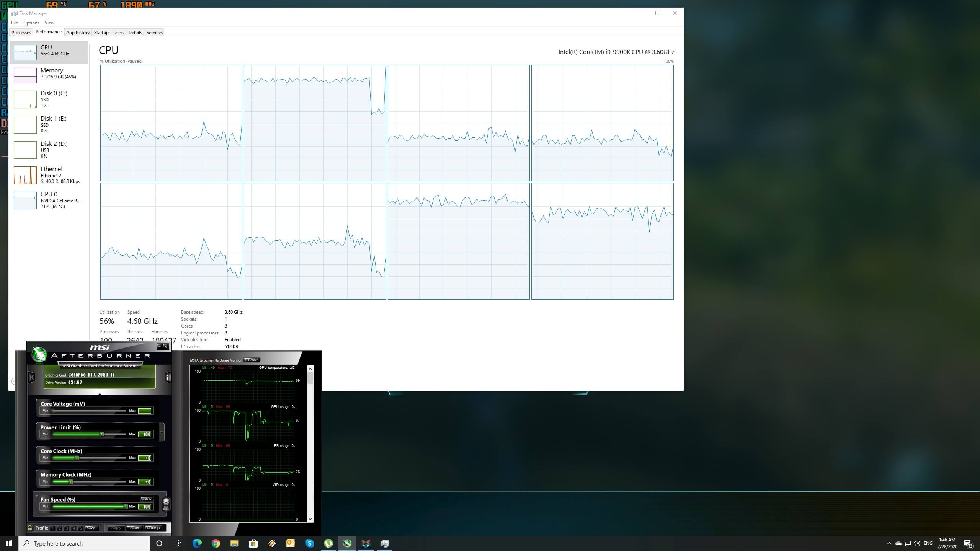The image size is (980, 551).
Task: Switch to the Processes tab
Action: tap(21, 33)
